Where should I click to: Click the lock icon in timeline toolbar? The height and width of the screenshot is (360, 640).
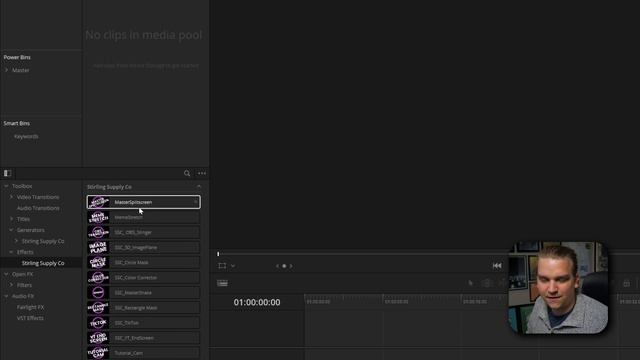tap(627, 283)
